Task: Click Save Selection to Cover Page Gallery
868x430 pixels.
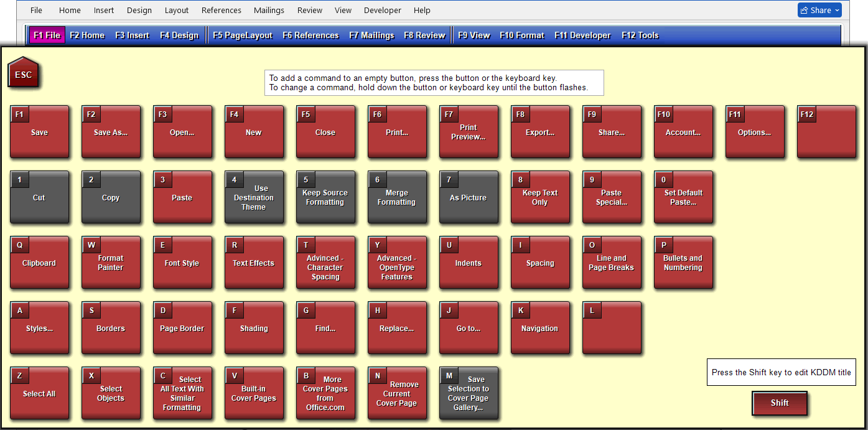Action: [x=469, y=393]
